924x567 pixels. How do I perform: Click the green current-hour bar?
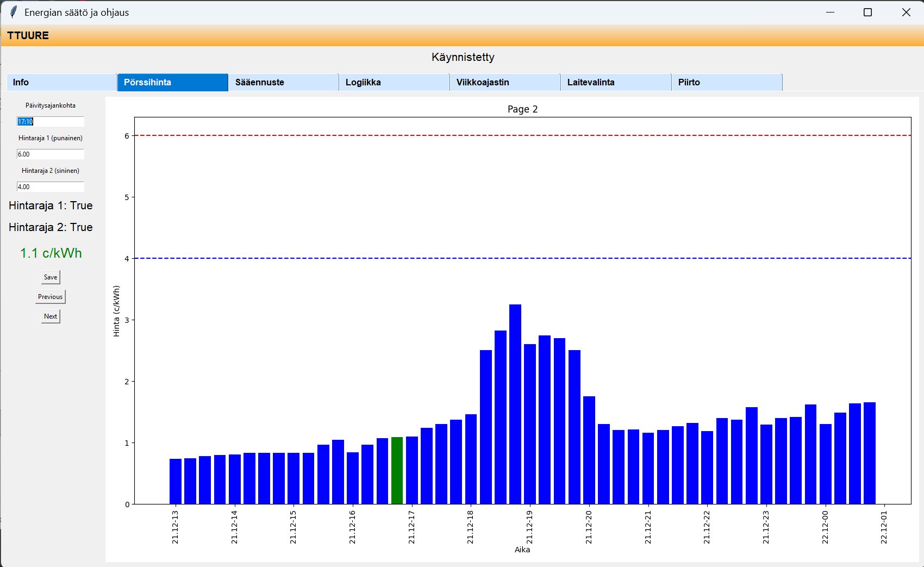pyautogui.click(x=397, y=471)
